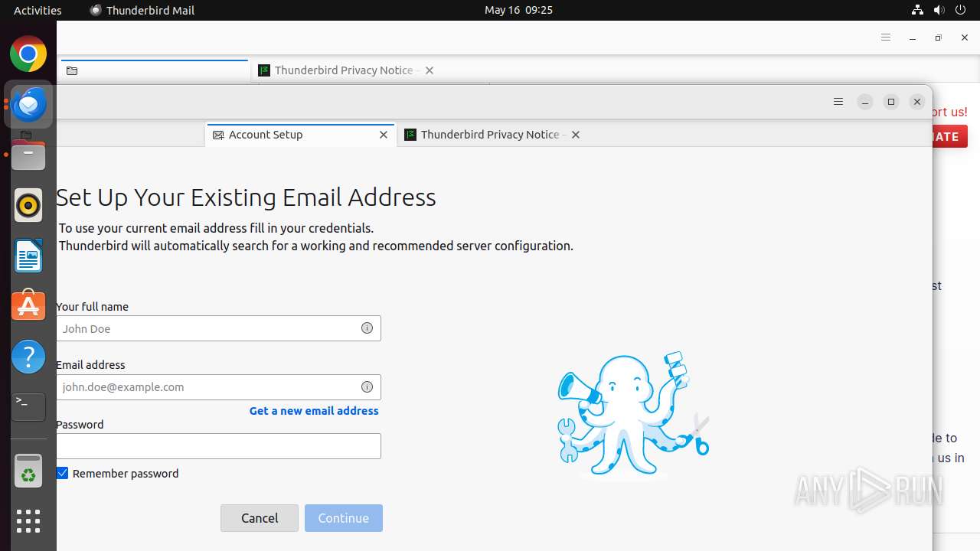The image size is (980, 551).
Task: Close back window's Thunderbird Privacy Notice tab
Action: coord(429,70)
